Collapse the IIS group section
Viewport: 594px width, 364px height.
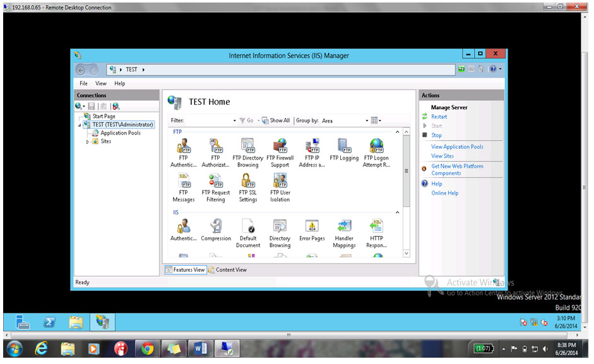pos(397,213)
